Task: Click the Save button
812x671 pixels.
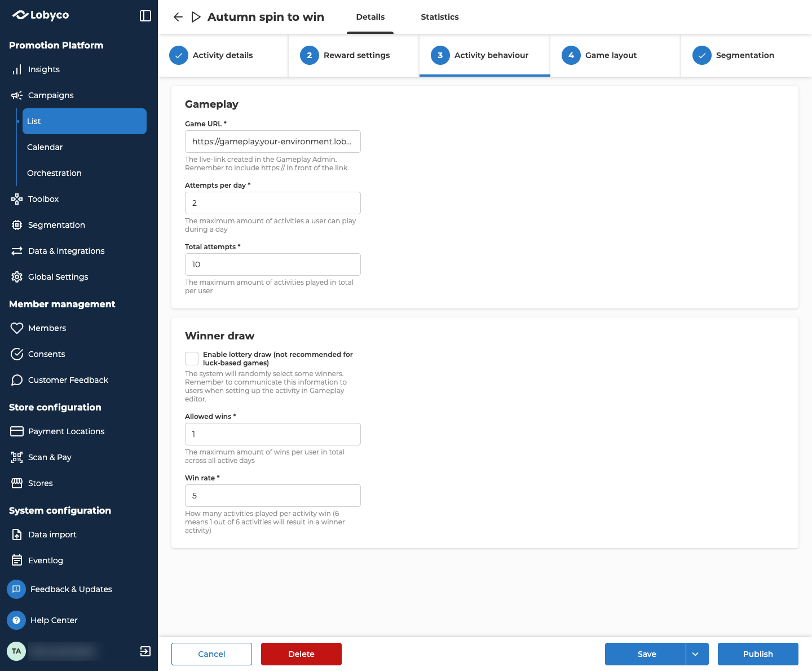Action: pos(645,654)
